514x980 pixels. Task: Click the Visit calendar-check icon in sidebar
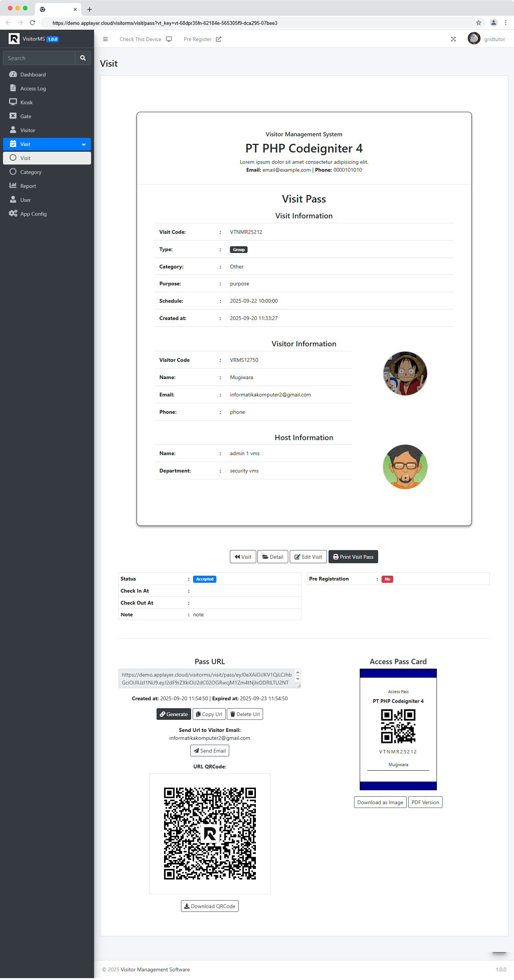coord(13,144)
